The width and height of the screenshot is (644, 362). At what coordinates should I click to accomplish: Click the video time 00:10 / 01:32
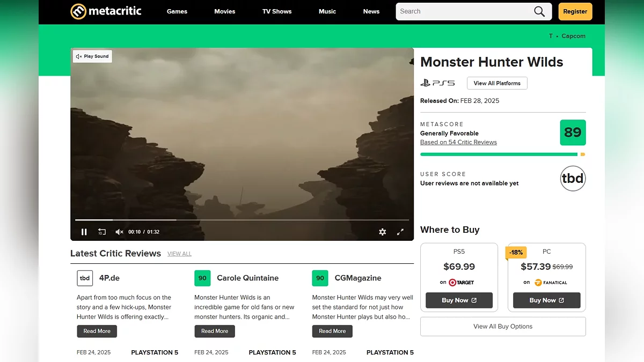click(x=144, y=232)
